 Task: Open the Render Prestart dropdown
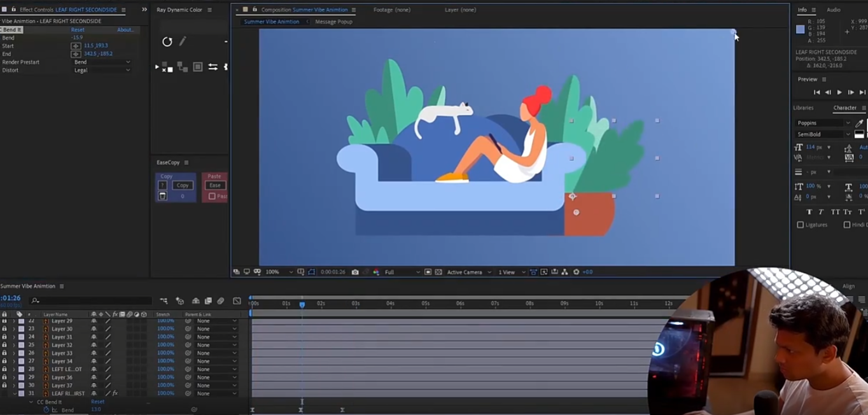pos(102,62)
